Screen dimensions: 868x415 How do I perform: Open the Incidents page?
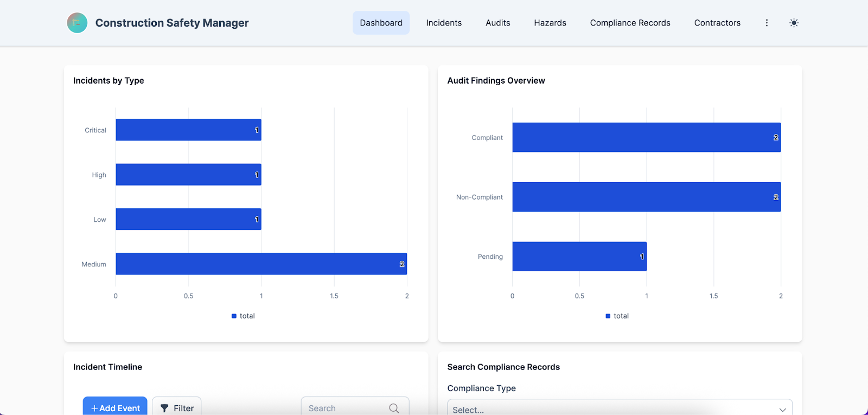tap(444, 23)
